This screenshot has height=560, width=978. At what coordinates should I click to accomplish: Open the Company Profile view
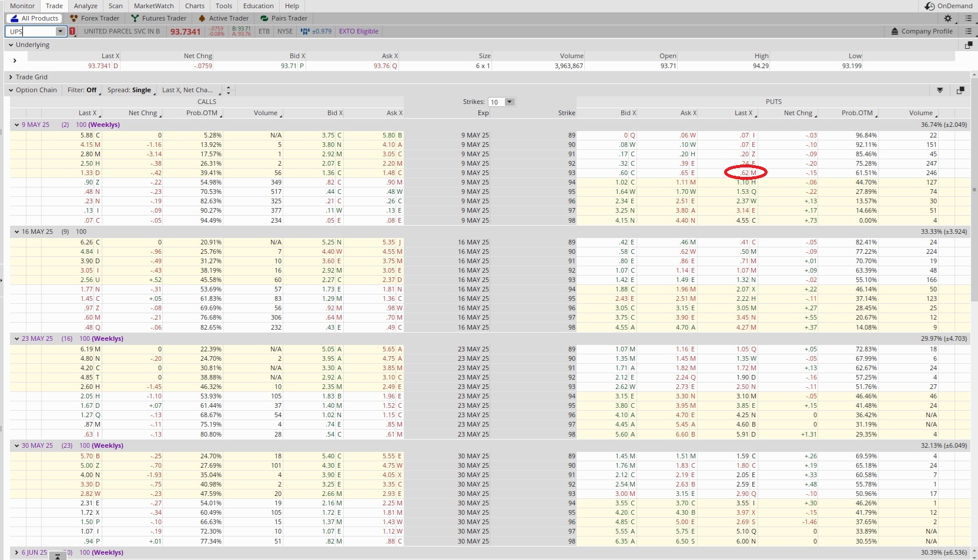pyautogui.click(x=922, y=31)
